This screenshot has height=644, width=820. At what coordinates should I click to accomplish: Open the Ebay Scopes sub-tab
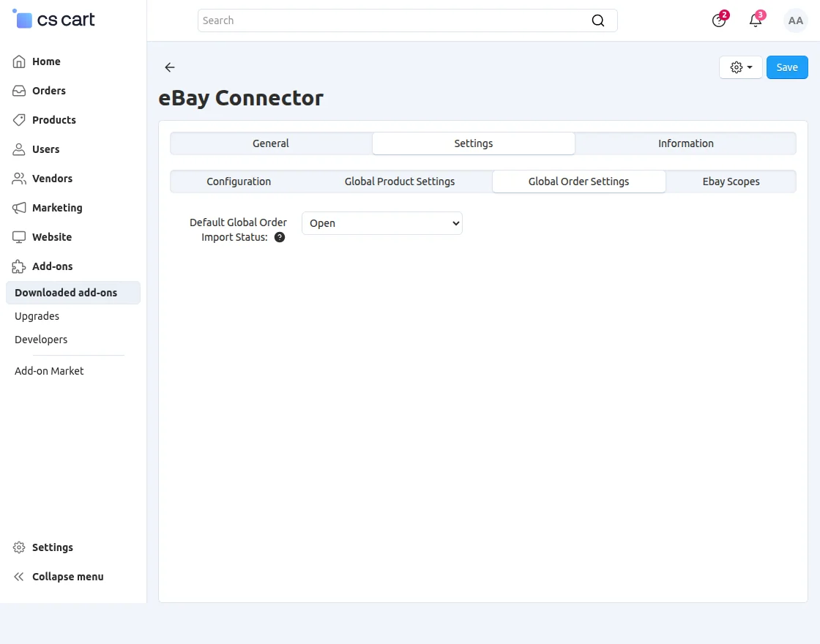731,181
